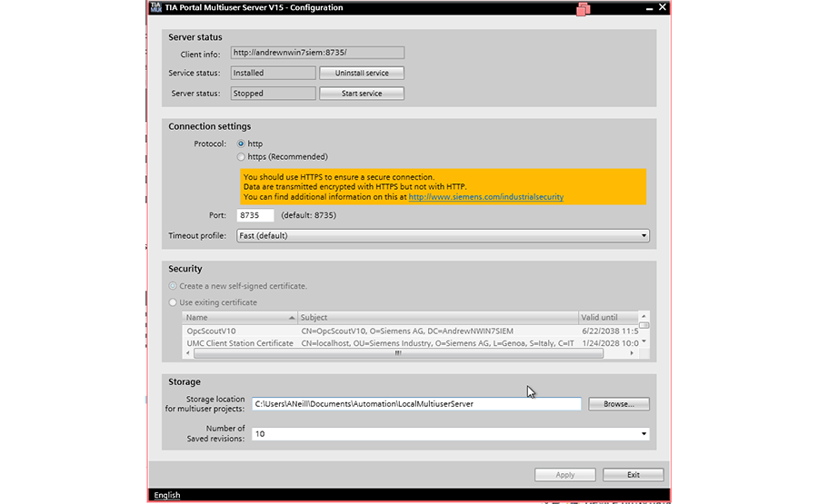Click the CN=OpcScoutV10 subject cell

[x=407, y=331]
